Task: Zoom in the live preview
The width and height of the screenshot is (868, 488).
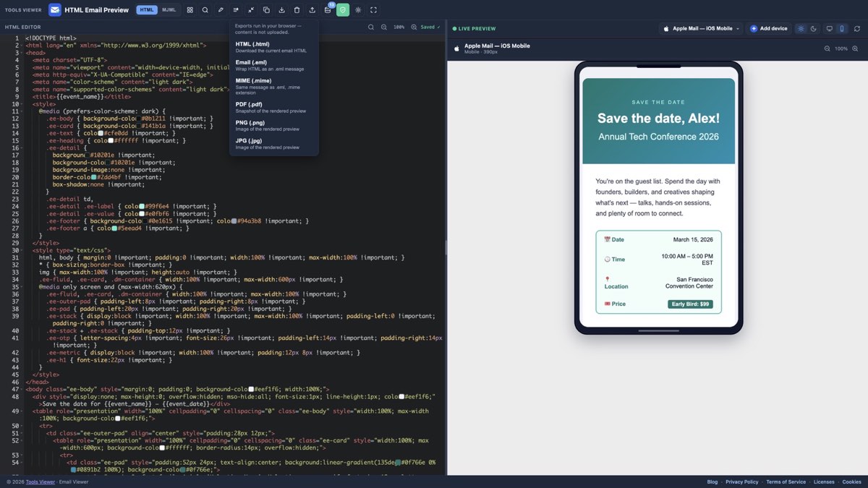Action: [x=856, y=48]
